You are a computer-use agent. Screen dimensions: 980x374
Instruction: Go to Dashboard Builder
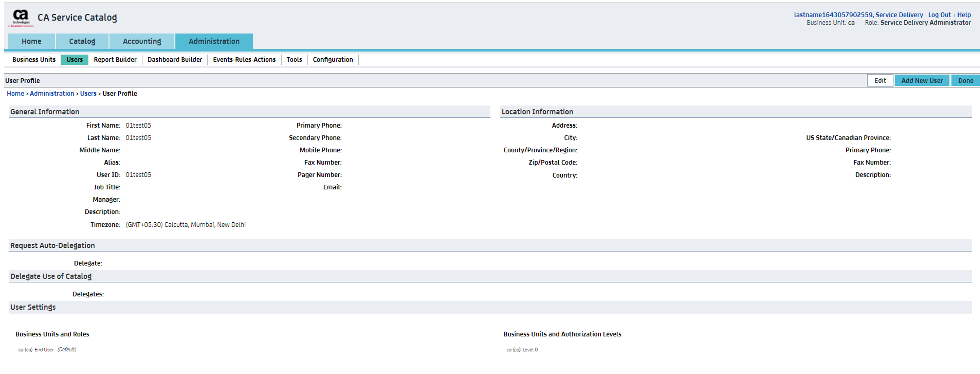coord(175,59)
